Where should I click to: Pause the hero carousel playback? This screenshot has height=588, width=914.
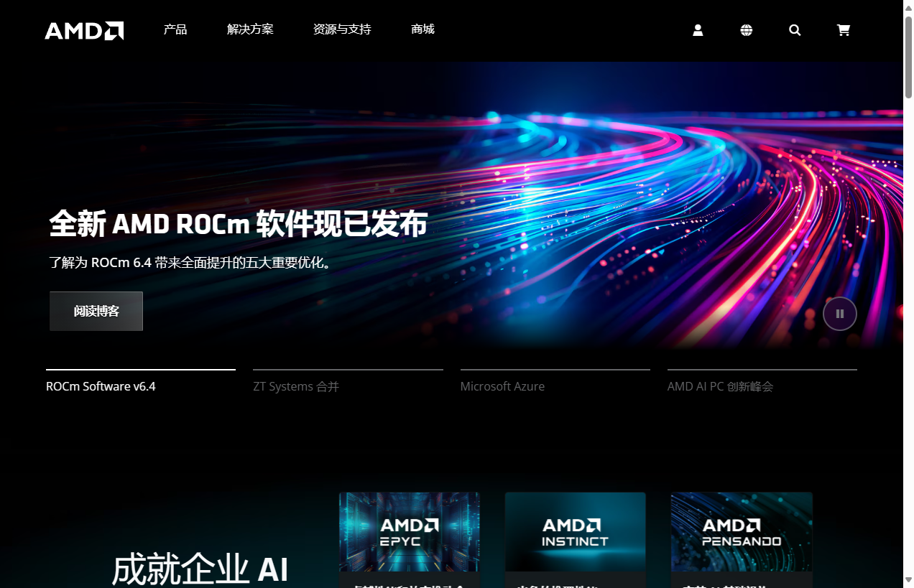[839, 314]
